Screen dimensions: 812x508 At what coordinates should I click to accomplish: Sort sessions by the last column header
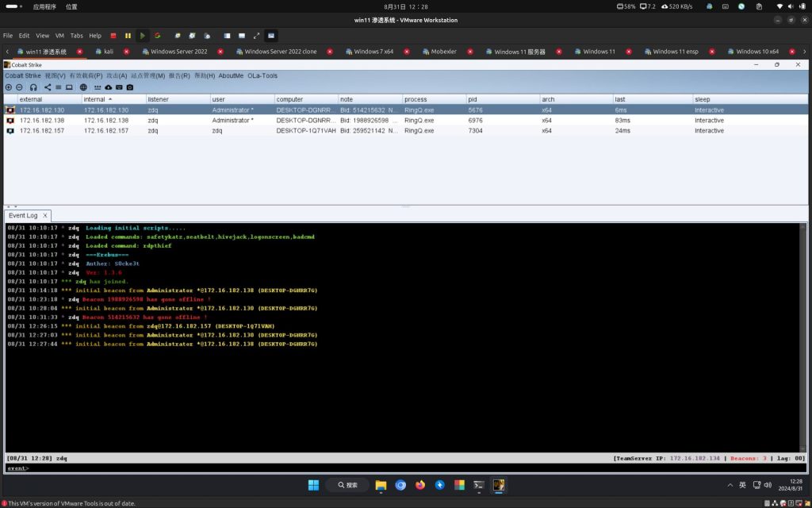click(x=653, y=99)
